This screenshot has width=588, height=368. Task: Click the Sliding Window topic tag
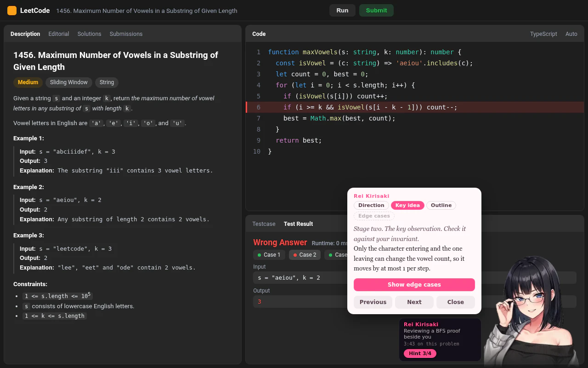coord(69,82)
